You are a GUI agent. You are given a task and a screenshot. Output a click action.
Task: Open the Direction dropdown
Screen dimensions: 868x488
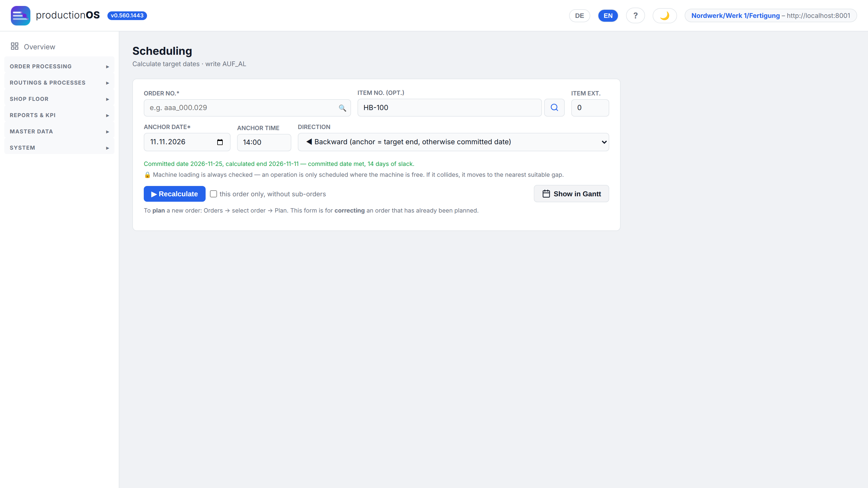click(453, 142)
